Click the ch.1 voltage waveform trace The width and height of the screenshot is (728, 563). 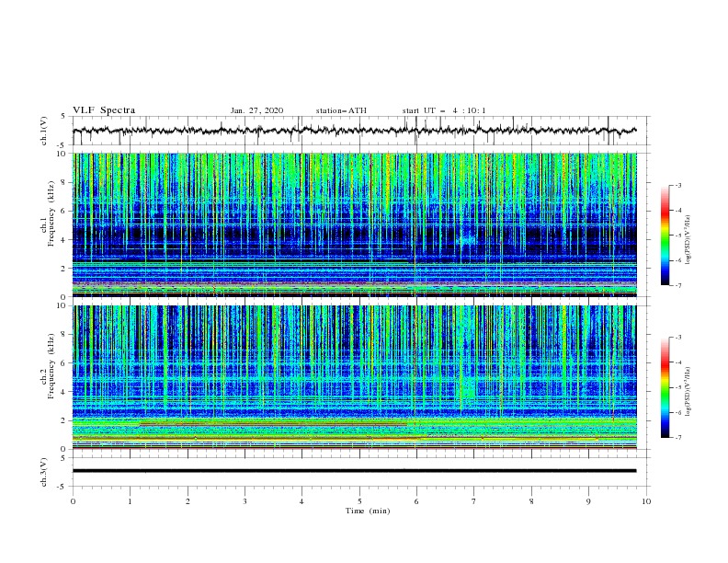354,131
